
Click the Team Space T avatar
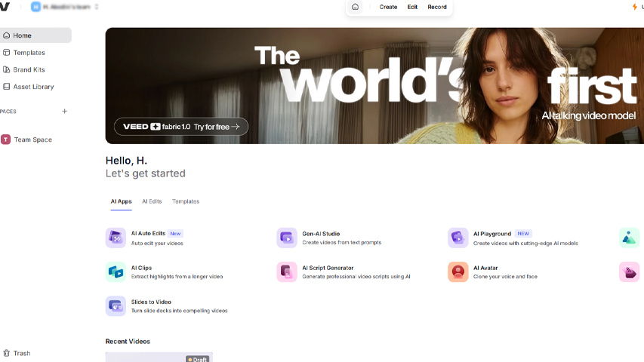[6, 140]
